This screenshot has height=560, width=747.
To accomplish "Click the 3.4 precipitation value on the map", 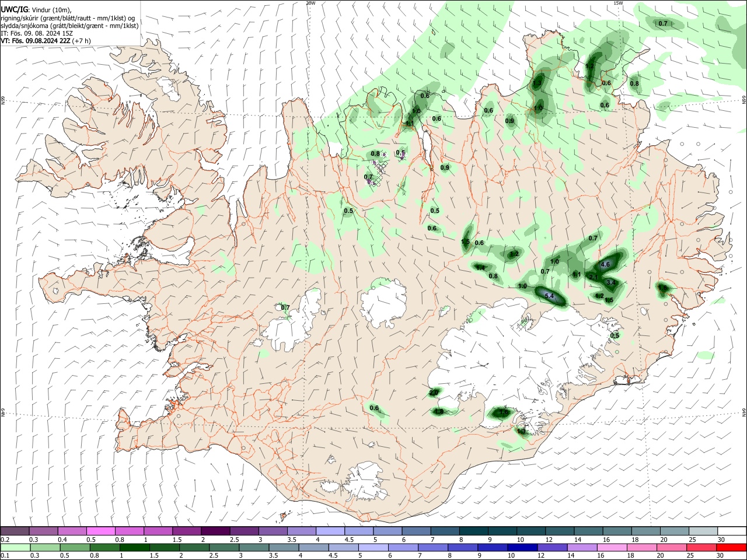I will 611,282.
